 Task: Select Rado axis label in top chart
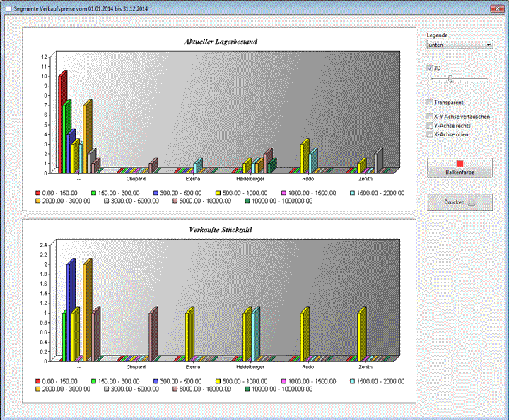[308, 179]
